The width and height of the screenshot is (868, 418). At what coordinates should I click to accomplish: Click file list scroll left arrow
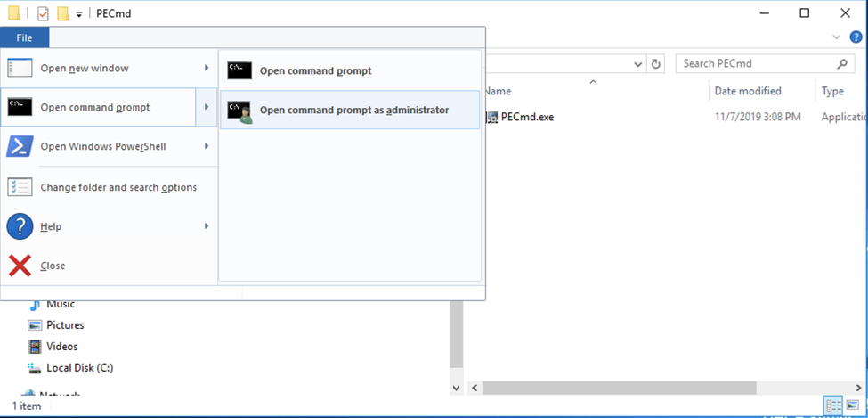pyautogui.click(x=475, y=388)
